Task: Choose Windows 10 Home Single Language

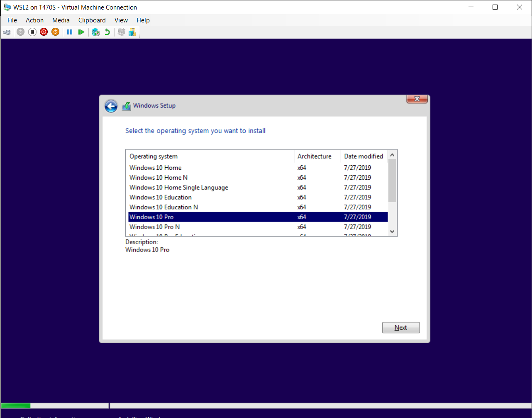Action: pyautogui.click(x=178, y=187)
